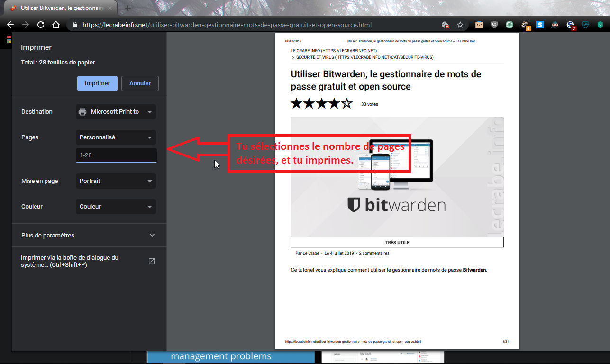Click the blocked cookies icon in address bar

445,25
